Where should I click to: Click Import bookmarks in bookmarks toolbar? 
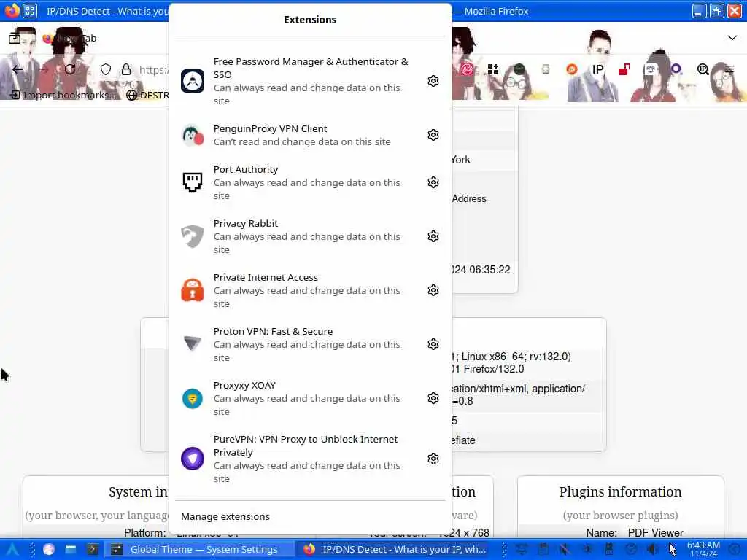[x=63, y=95]
